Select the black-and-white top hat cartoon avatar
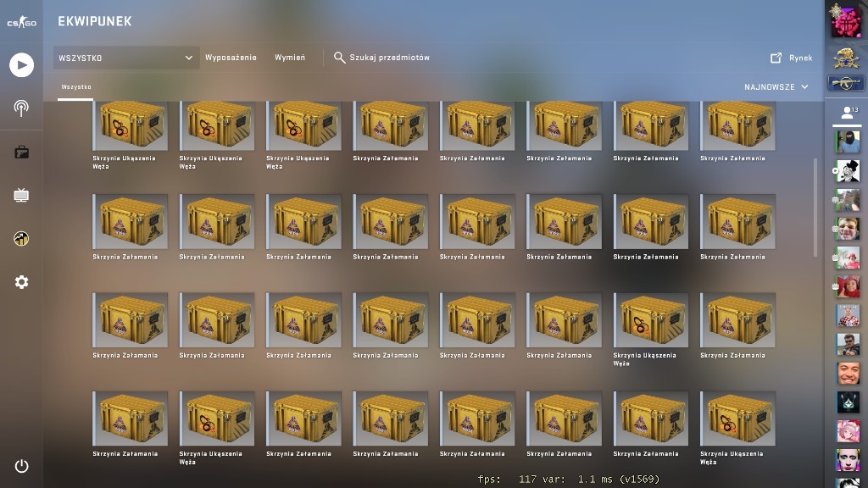The image size is (868, 488). 848,171
